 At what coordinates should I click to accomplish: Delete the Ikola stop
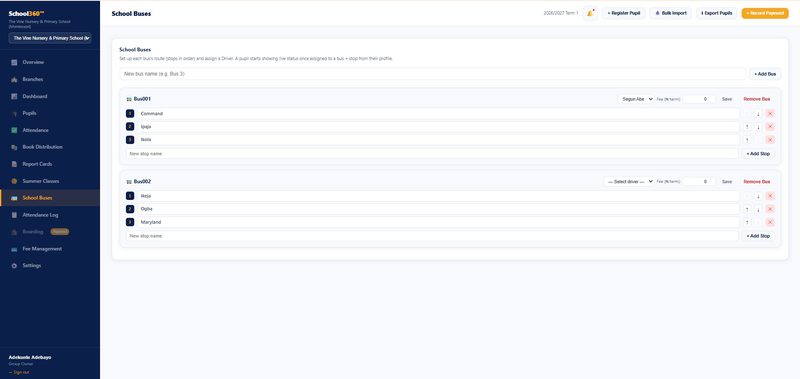click(770, 140)
